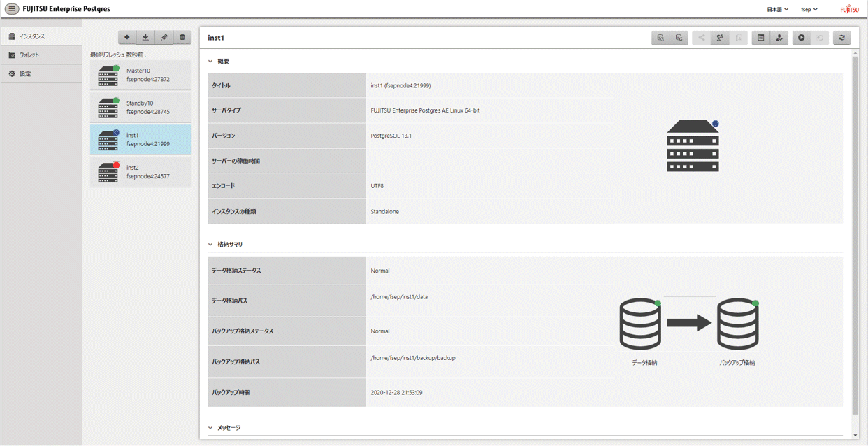Click the greyed-out share-shaped toolbar icon
Screen dimensions: 868x446
click(x=702, y=38)
